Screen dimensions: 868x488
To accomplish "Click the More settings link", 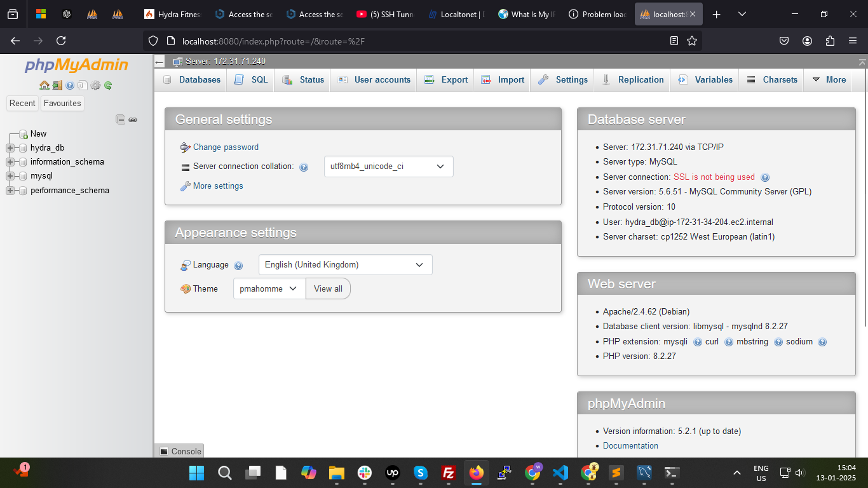I will [x=218, y=186].
